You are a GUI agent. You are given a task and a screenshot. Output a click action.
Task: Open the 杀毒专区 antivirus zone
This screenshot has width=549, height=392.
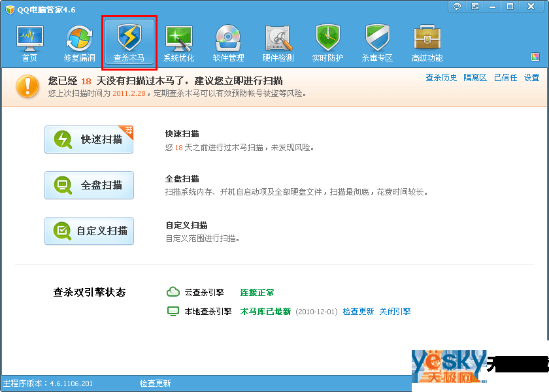(x=377, y=44)
